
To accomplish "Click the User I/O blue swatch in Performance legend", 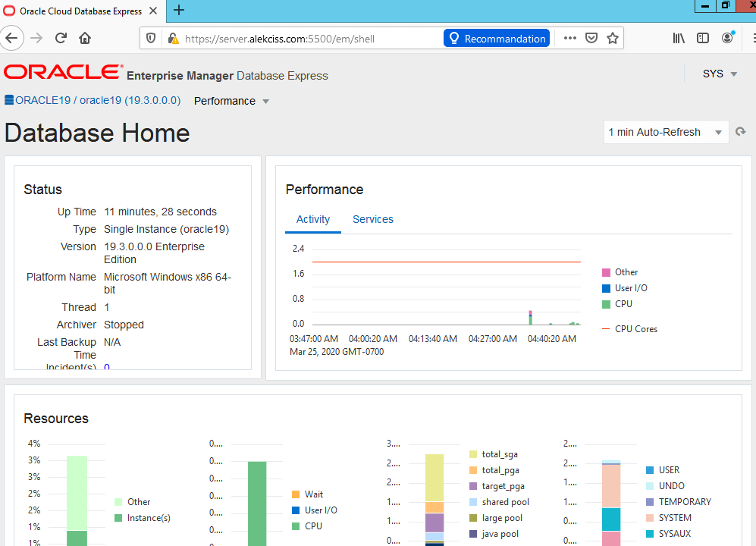I will click(x=606, y=288).
